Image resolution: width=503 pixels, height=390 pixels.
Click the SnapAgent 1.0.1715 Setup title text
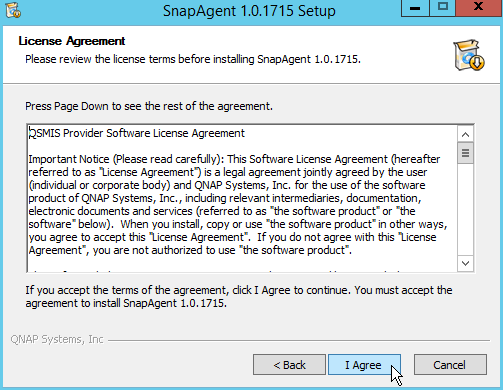point(249,11)
